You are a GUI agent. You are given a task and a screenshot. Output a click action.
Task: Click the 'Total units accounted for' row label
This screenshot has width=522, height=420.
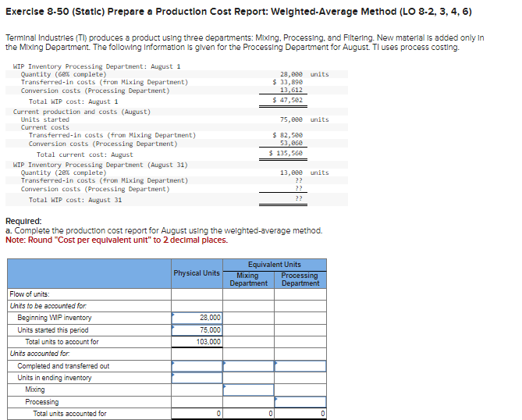(x=69, y=414)
